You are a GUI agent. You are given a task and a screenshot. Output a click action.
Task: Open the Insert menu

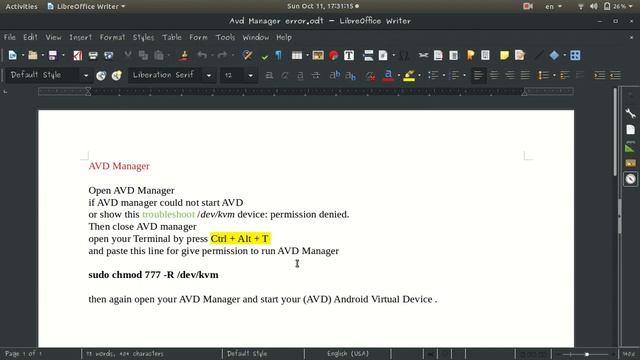coord(80,37)
